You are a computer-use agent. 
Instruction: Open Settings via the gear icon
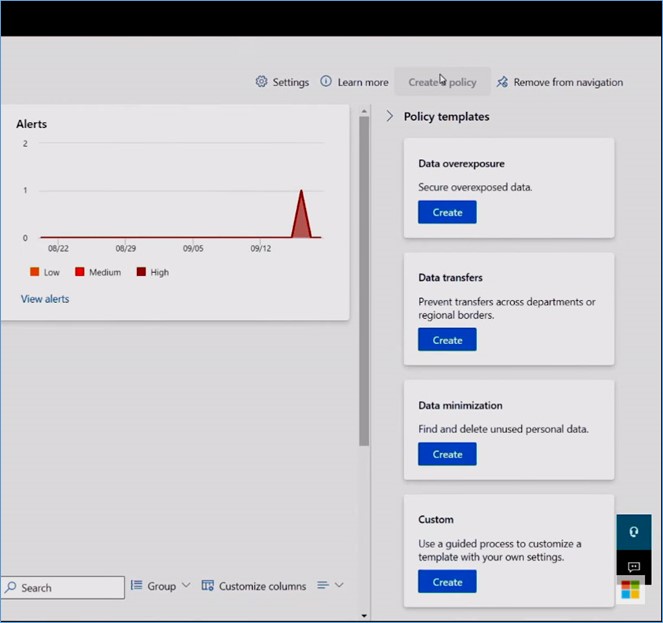point(262,82)
